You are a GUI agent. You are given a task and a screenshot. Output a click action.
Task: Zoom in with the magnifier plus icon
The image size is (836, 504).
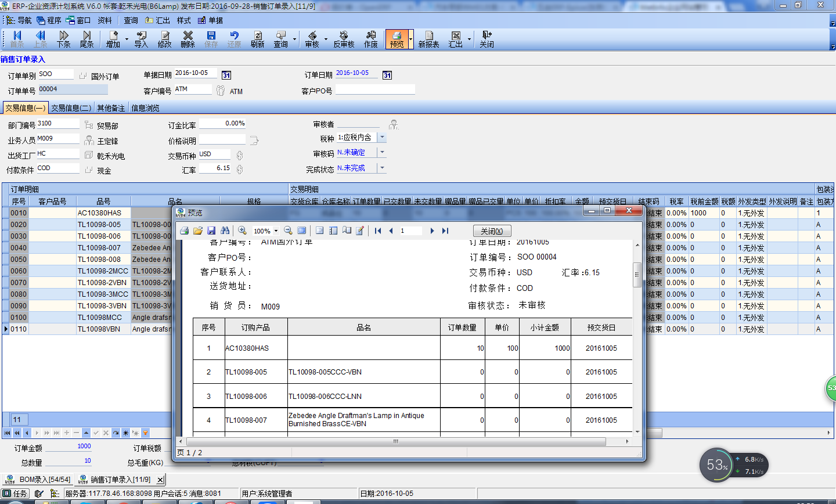pos(242,231)
